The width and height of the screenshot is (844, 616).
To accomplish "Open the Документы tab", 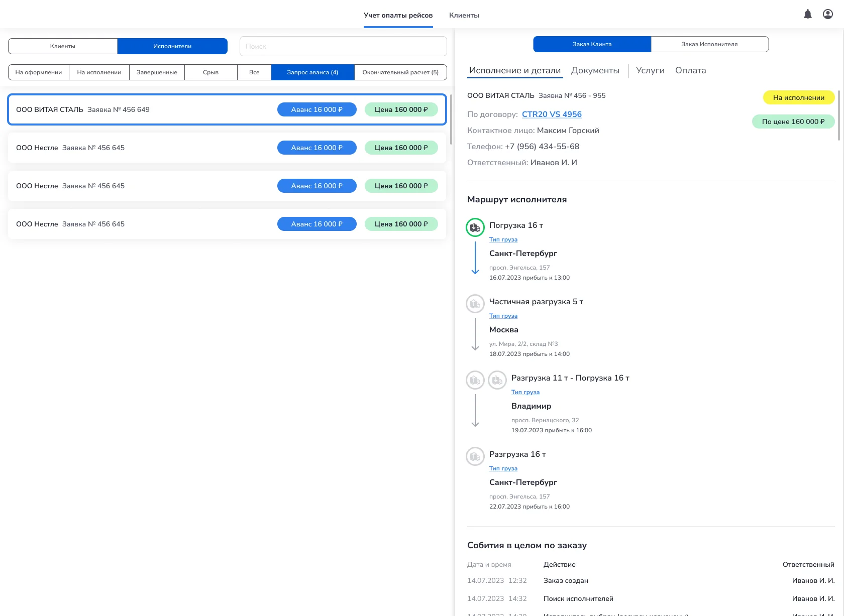I will click(x=595, y=70).
